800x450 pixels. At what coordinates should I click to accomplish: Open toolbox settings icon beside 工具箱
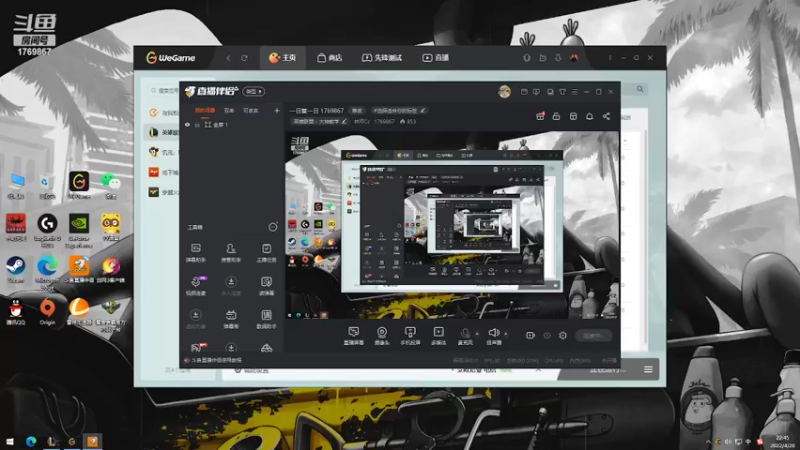point(273,227)
